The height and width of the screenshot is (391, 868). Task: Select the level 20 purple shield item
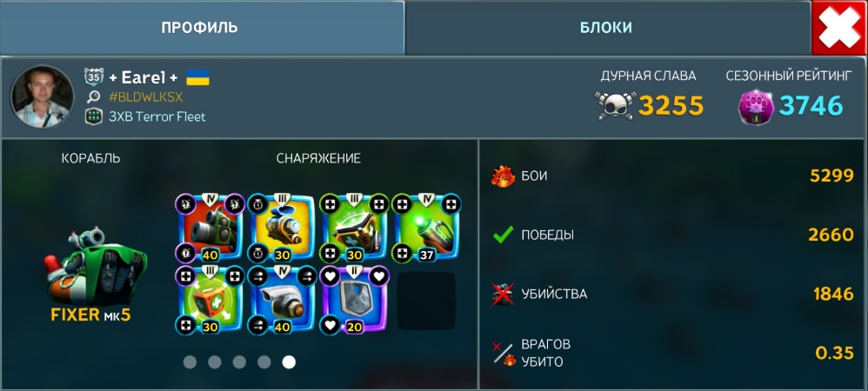pyautogui.click(x=354, y=300)
